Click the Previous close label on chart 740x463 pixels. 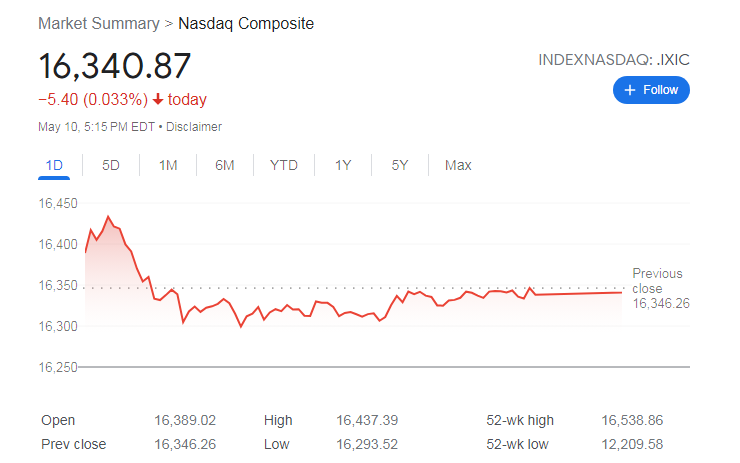(x=657, y=280)
